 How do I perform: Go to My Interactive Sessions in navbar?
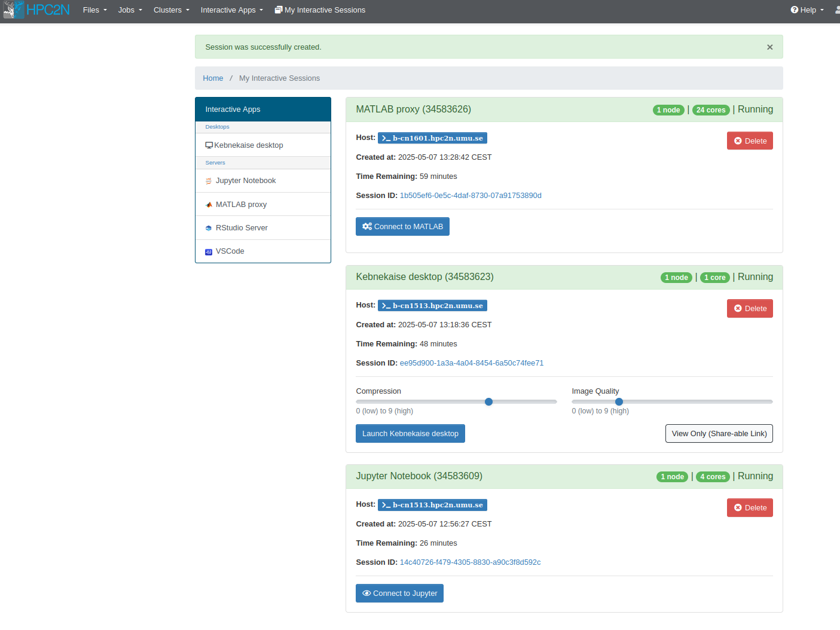[320, 10]
